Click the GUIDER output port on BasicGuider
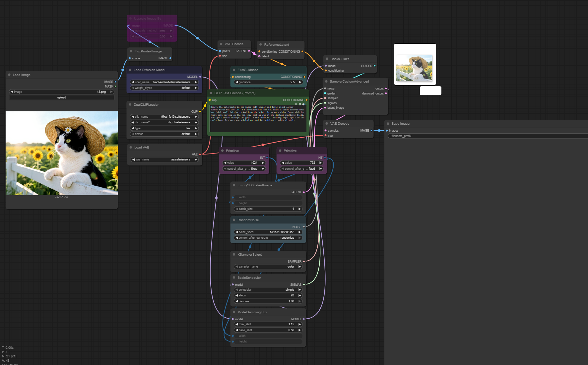588x365 pixels. pos(375,66)
